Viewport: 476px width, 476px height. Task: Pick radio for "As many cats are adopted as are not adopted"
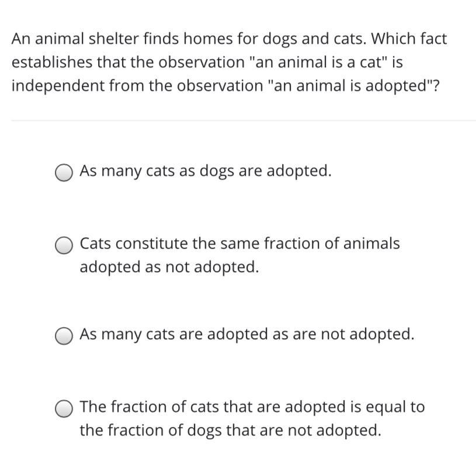64,336
